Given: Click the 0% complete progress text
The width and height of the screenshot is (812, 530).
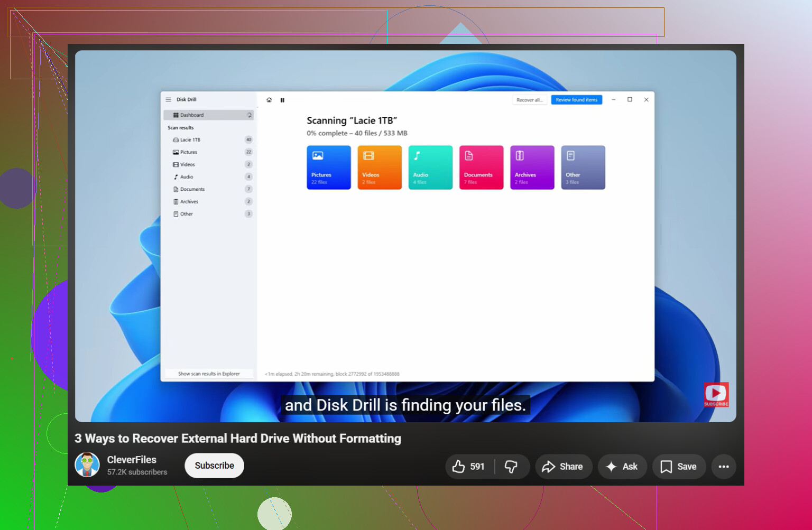Looking at the screenshot, I should (x=357, y=133).
